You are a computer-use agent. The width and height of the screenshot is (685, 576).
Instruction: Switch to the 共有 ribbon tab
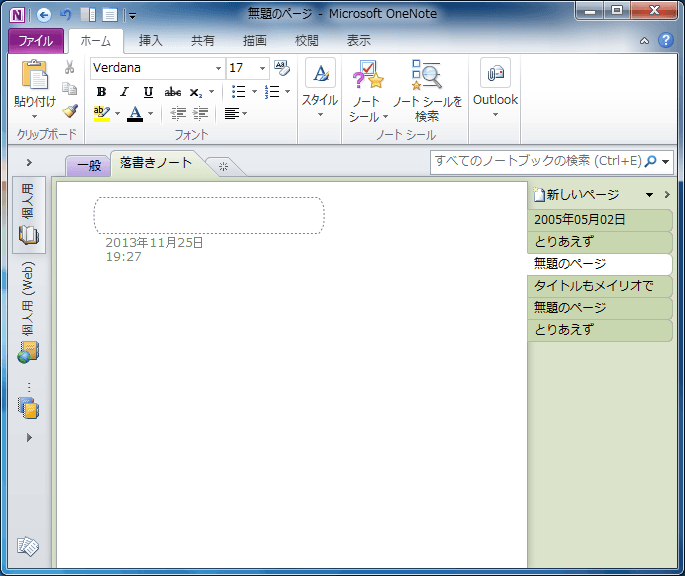pyautogui.click(x=203, y=41)
